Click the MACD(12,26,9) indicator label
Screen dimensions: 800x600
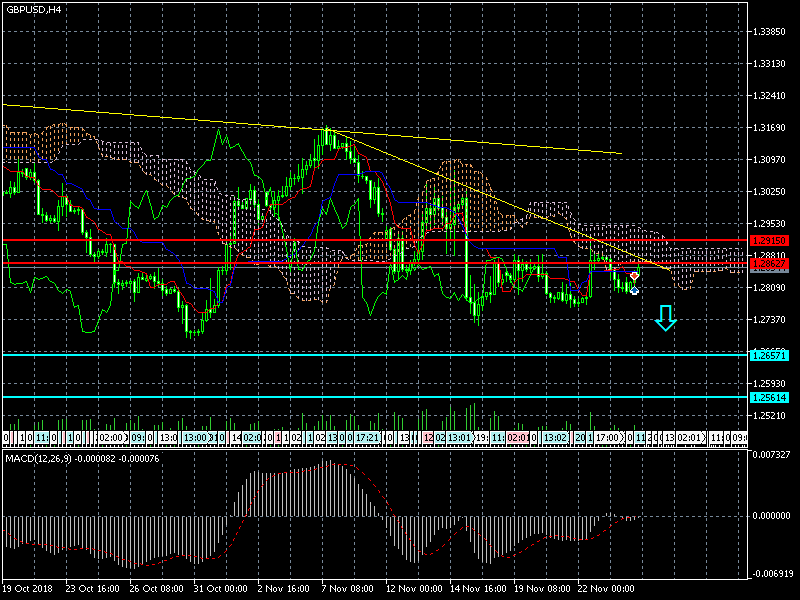(39, 458)
